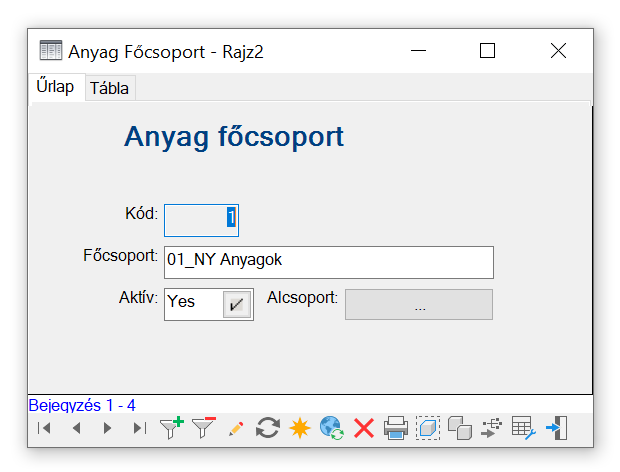Image resolution: width=620 pixels, height=472 pixels.
Task: Exit form using blue arrow door icon
Action: click(x=556, y=428)
